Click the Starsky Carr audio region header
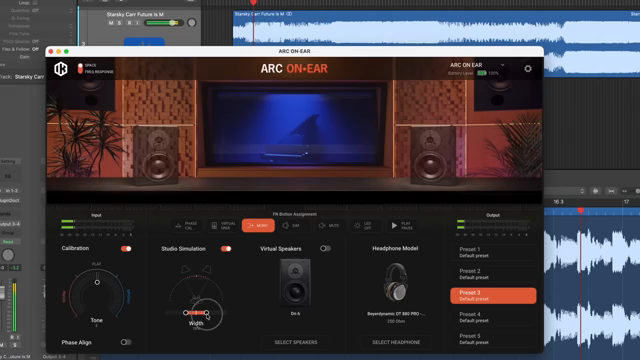Image resolution: width=640 pixels, height=360 pixels. pyautogui.click(x=437, y=14)
